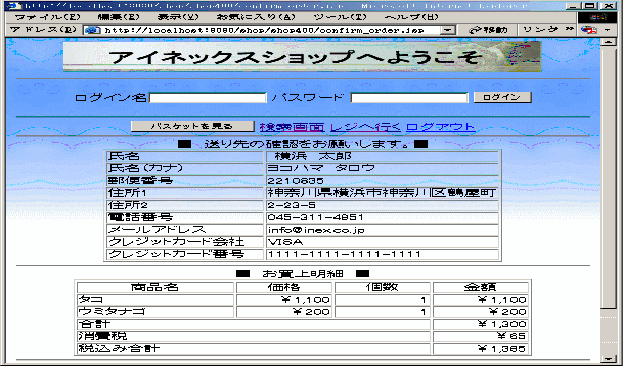The width and height of the screenshot is (623, 366).
Task: Focus the ログイン名 input field
Action: tap(207, 98)
